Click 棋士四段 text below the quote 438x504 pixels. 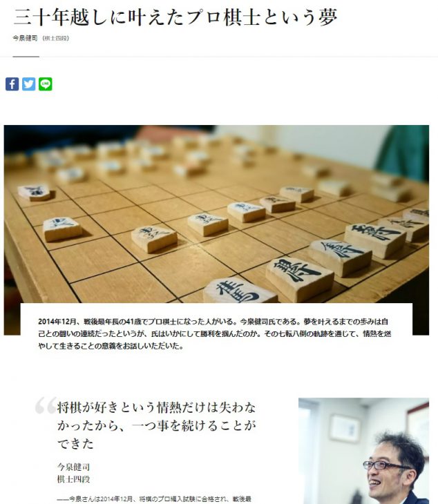tap(73, 479)
